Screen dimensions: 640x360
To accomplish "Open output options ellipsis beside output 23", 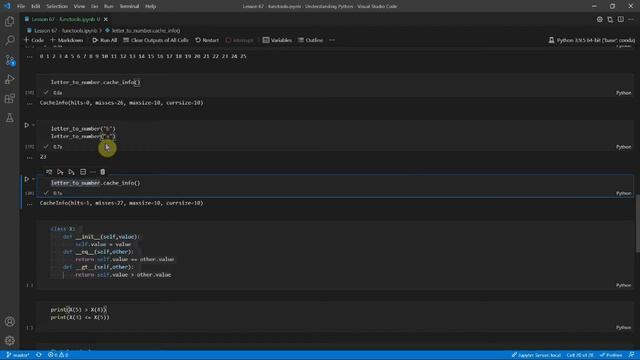I will (x=29, y=157).
